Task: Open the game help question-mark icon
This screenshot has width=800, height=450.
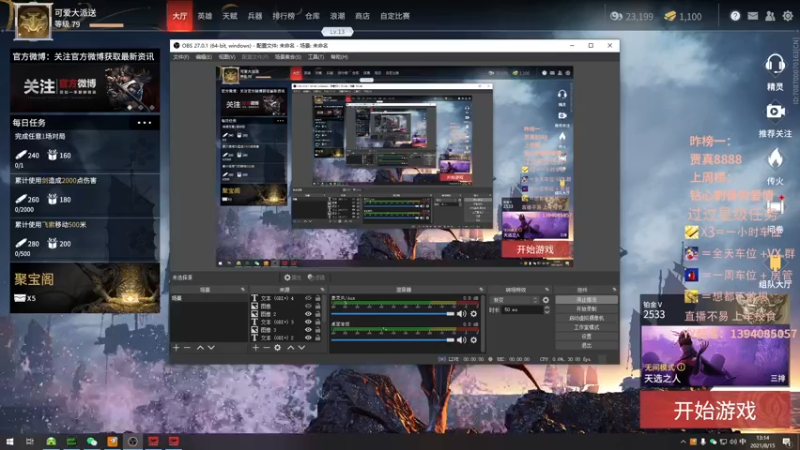Action: click(x=735, y=16)
